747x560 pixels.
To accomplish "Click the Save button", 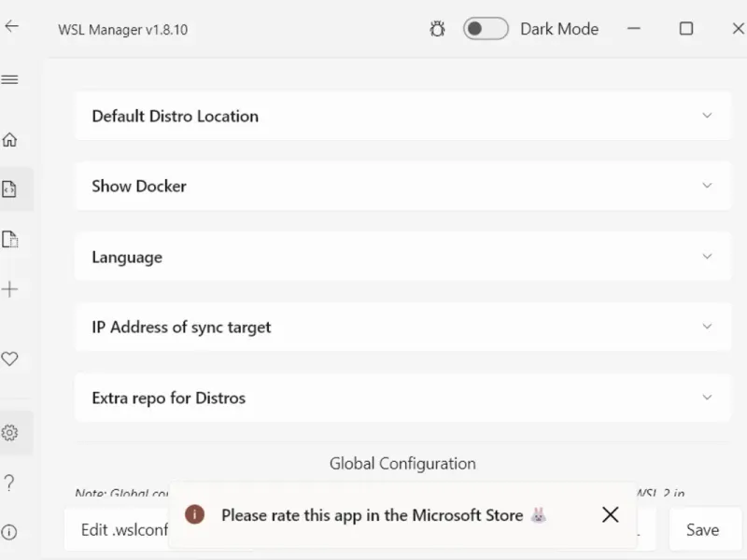I will pos(702,530).
